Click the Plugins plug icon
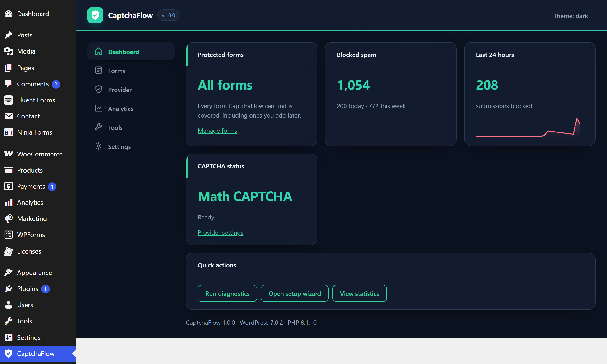607x364 pixels. pyautogui.click(x=9, y=289)
